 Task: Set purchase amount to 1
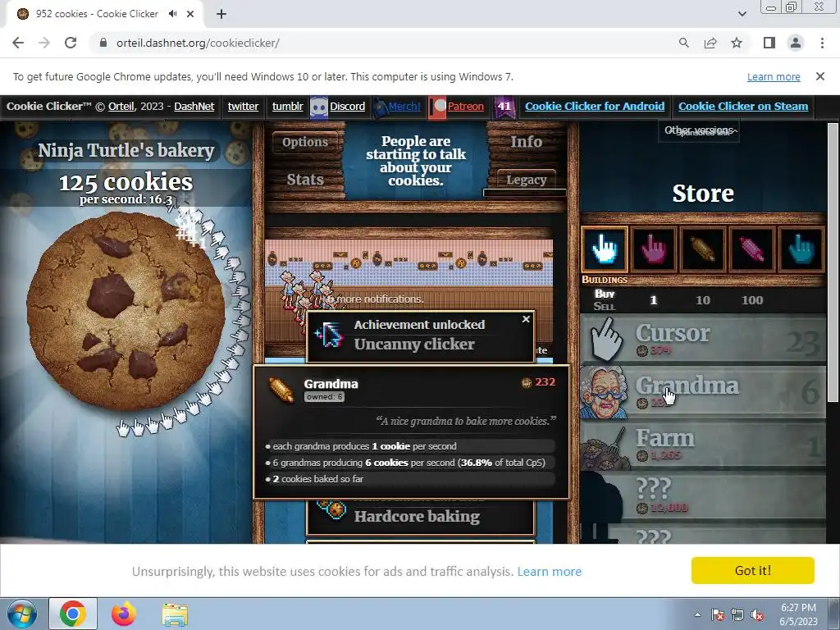click(x=653, y=300)
